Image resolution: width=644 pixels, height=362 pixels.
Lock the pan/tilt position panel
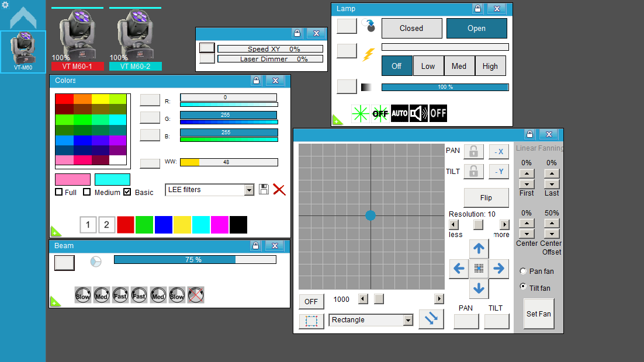(529, 134)
